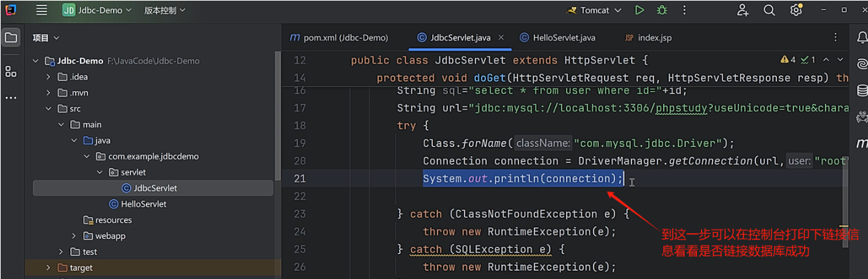Screen dimensions: 868x279
Task: Click DriverManager on line 20
Action: tap(620, 161)
